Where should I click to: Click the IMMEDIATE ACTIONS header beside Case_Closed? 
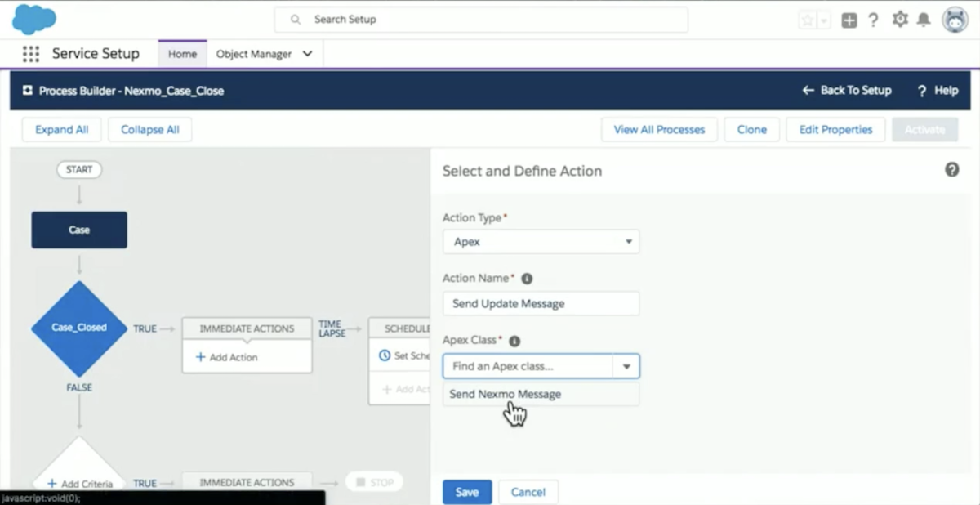click(247, 328)
